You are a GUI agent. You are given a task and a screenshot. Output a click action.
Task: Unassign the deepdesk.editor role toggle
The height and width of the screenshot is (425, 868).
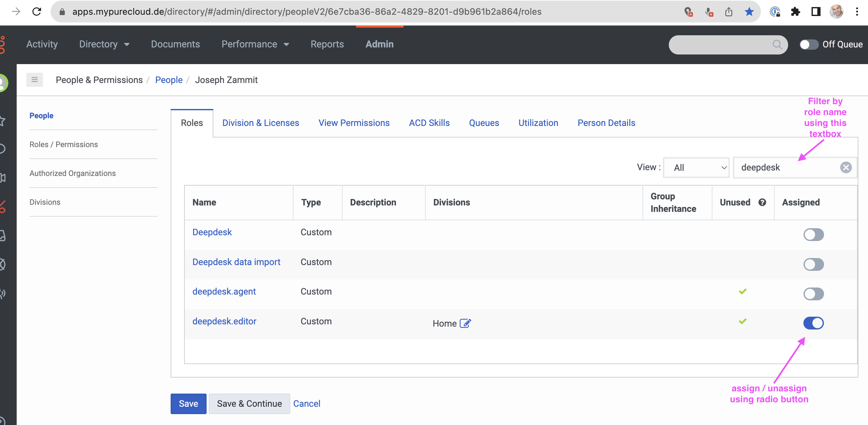click(x=813, y=323)
